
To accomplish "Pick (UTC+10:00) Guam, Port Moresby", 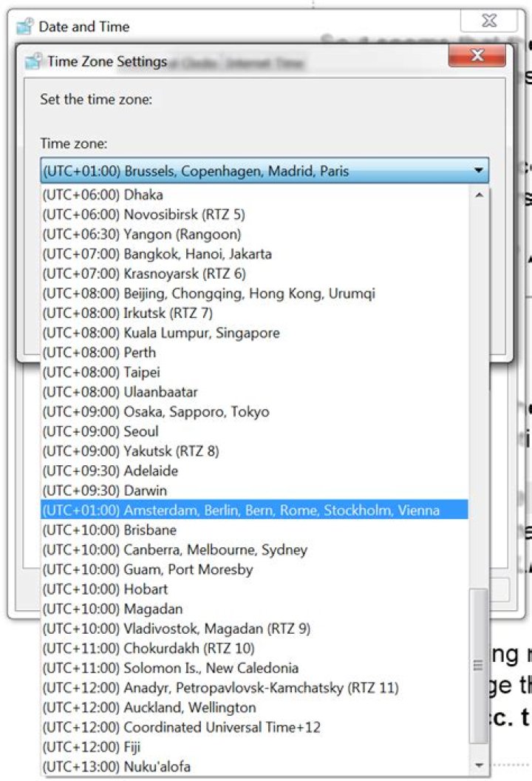I will click(x=254, y=569).
